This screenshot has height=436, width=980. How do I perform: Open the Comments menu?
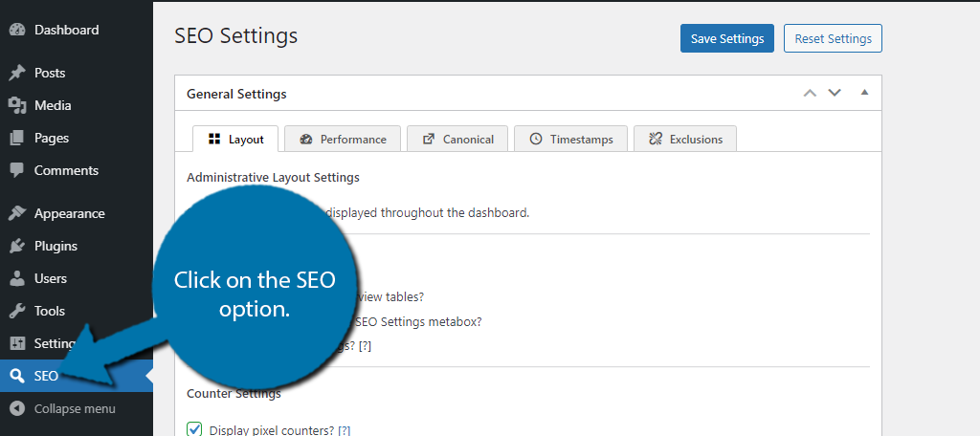pyautogui.click(x=77, y=170)
